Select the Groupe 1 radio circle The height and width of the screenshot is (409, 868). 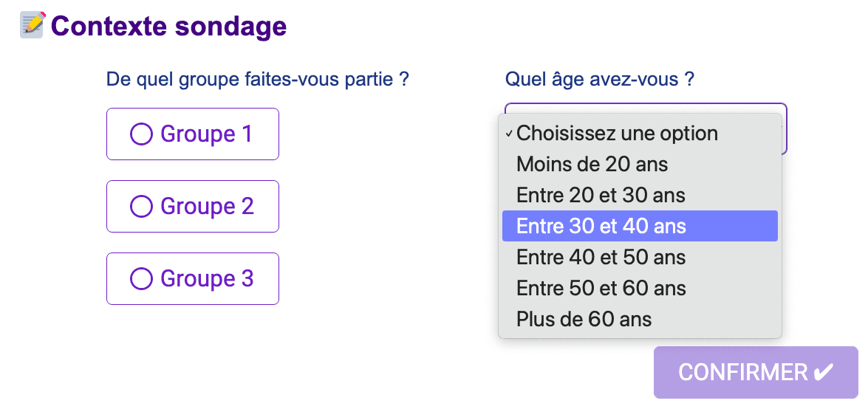pos(141,134)
